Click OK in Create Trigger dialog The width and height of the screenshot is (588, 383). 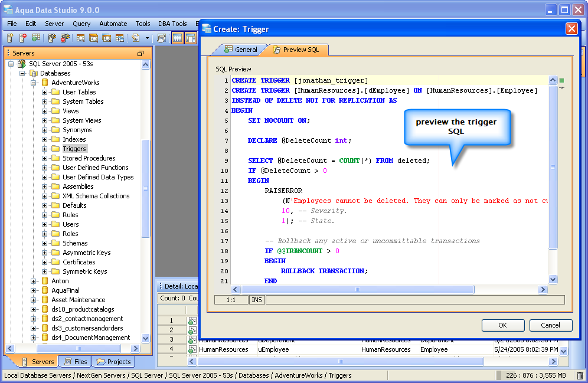(x=502, y=325)
